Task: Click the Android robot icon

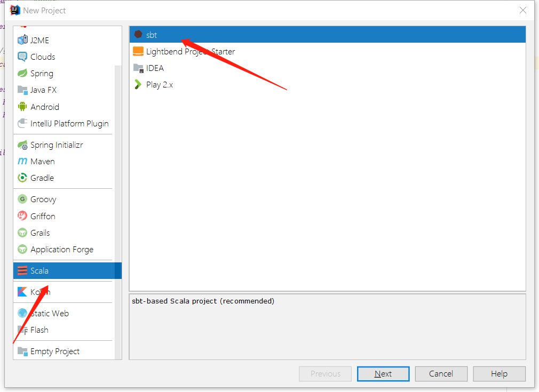Action: 22,107
